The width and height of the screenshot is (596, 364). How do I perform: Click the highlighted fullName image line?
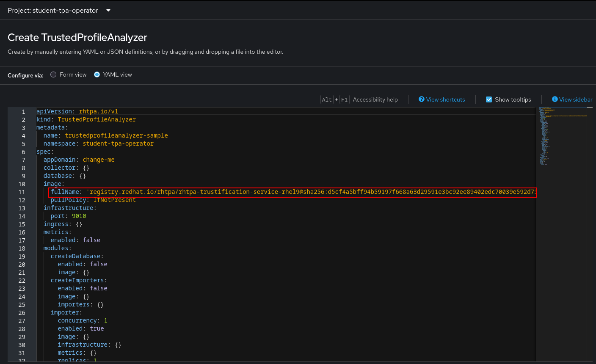254,192
